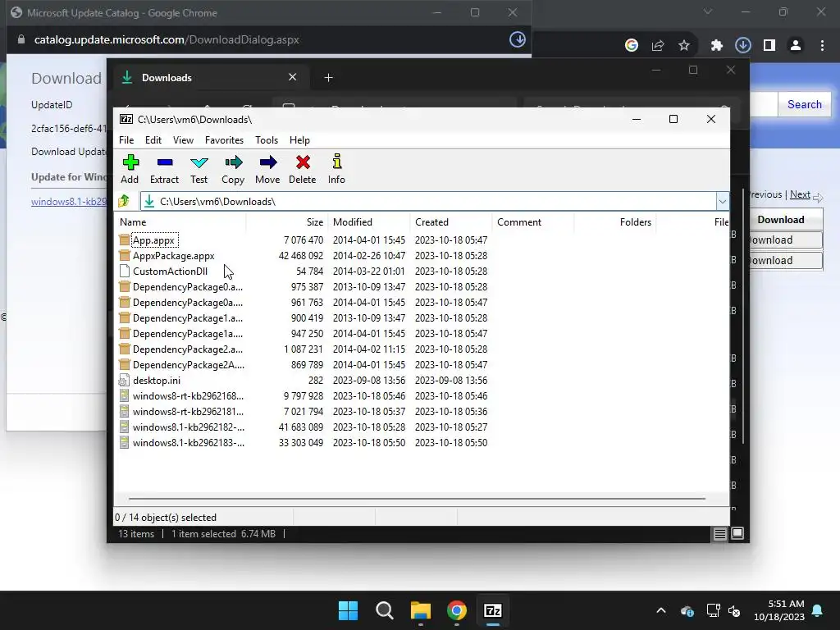Click the Copy toolbar icon
Screen dimensions: 840x630
pos(233,162)
